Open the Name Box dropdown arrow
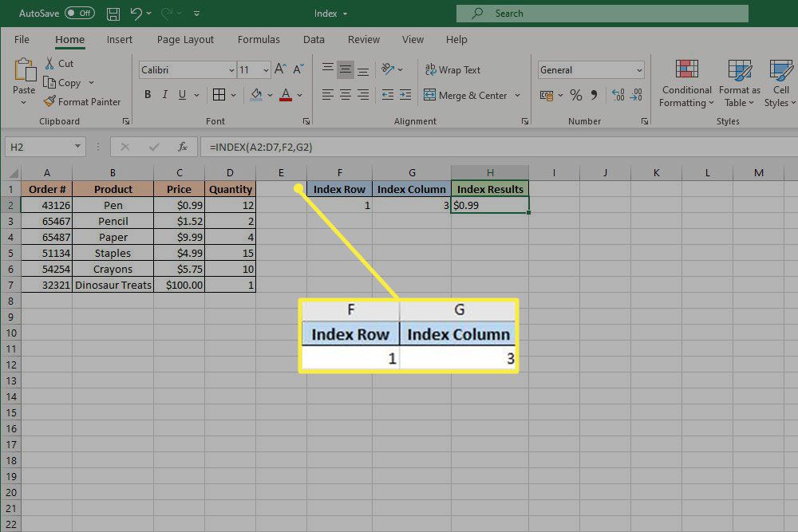The height and width of the screenshot is (532, 798). coord(77,147)
